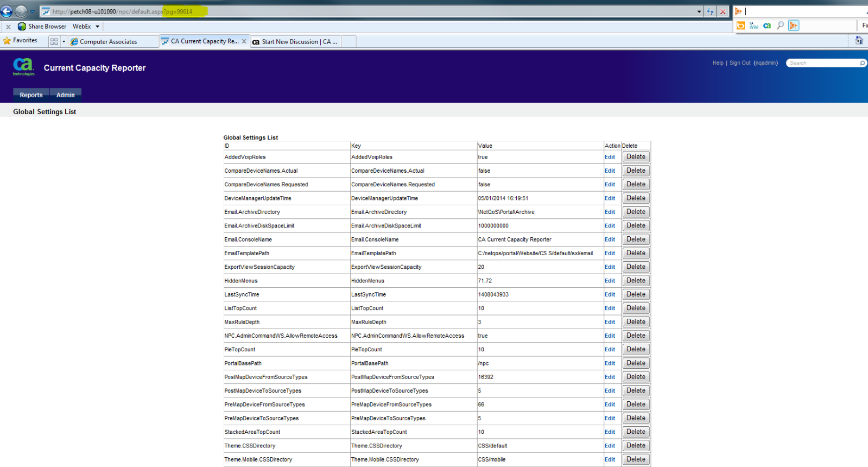This screenshot has height=467, width=868.
Task: Delete the Theme.Mobile.CSSDirectory setting
Action: pos(636,459)
